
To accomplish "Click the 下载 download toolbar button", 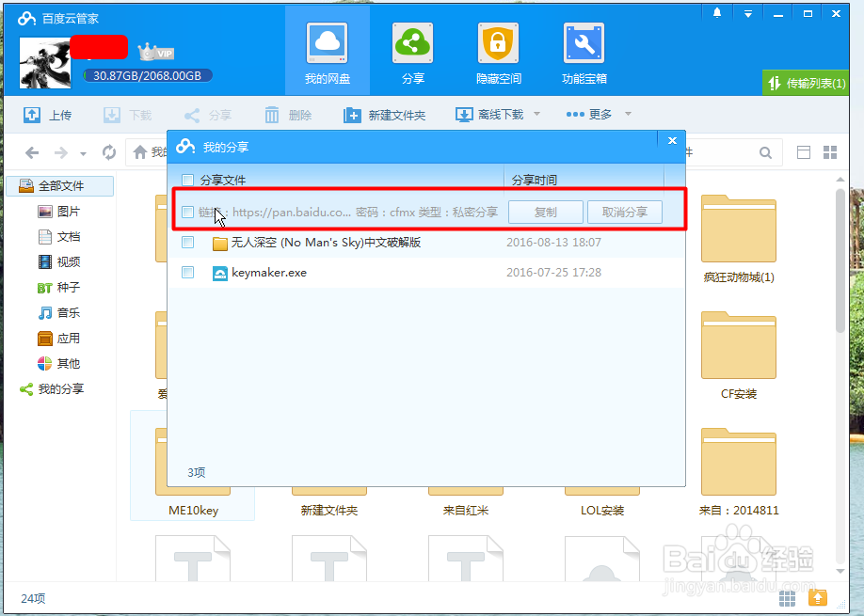I will tap(127, 115).
